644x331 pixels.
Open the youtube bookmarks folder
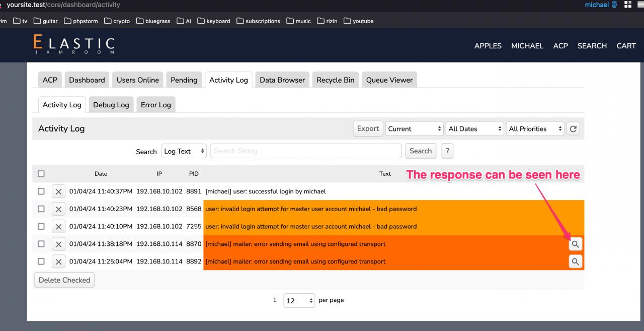pyautogui.click(x=358, y=21)
